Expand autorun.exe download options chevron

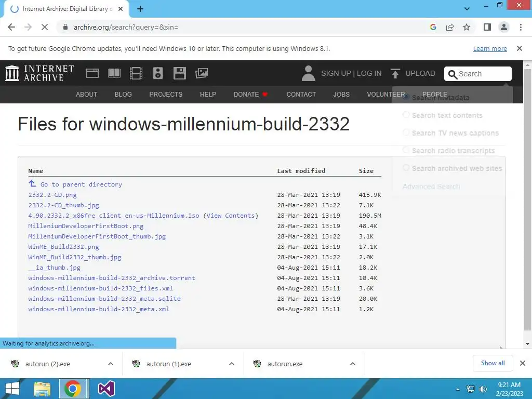[x=353, y=364]
